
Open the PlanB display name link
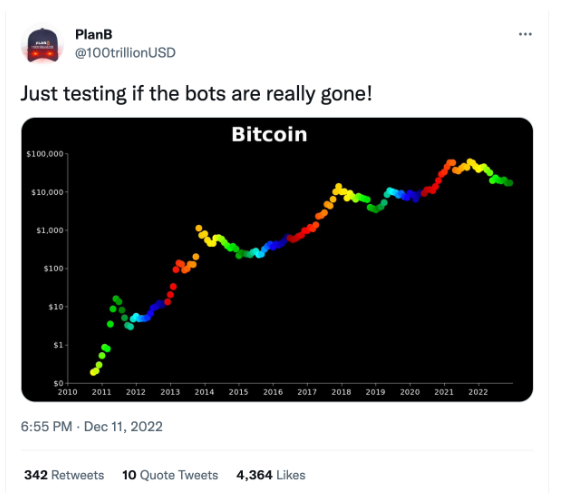pyautogui.click(x=94, y=35)
